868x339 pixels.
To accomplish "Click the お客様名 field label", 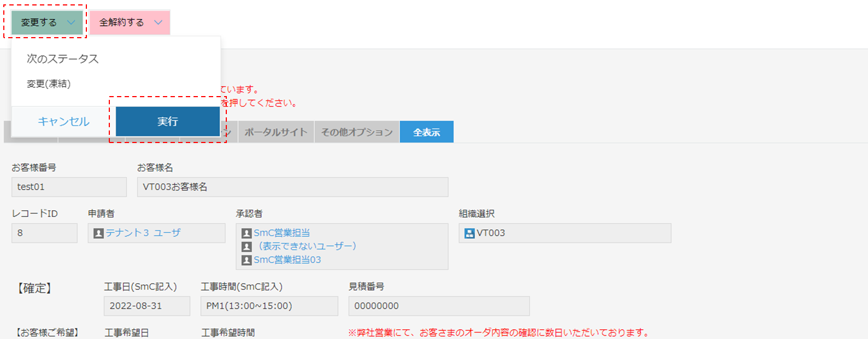I will click(155, 168).
